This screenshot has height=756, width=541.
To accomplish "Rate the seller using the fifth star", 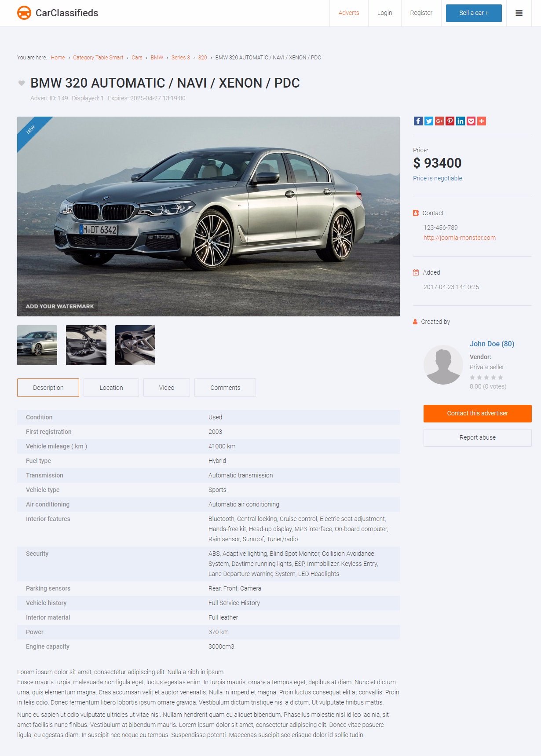I will [x=501, y=378].
